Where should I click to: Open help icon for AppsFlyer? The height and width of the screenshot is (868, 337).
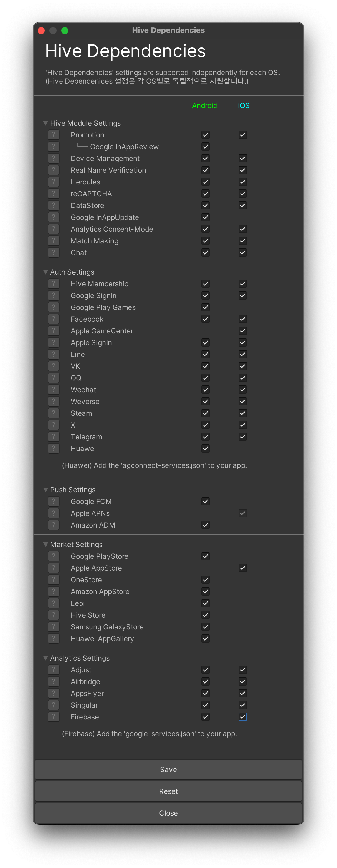point(53,693)
